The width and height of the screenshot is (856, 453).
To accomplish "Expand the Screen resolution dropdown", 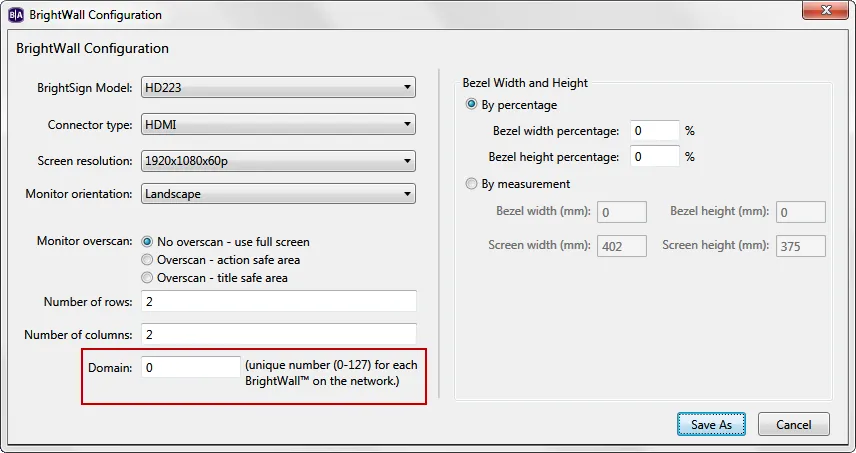I will coord(278,161).
